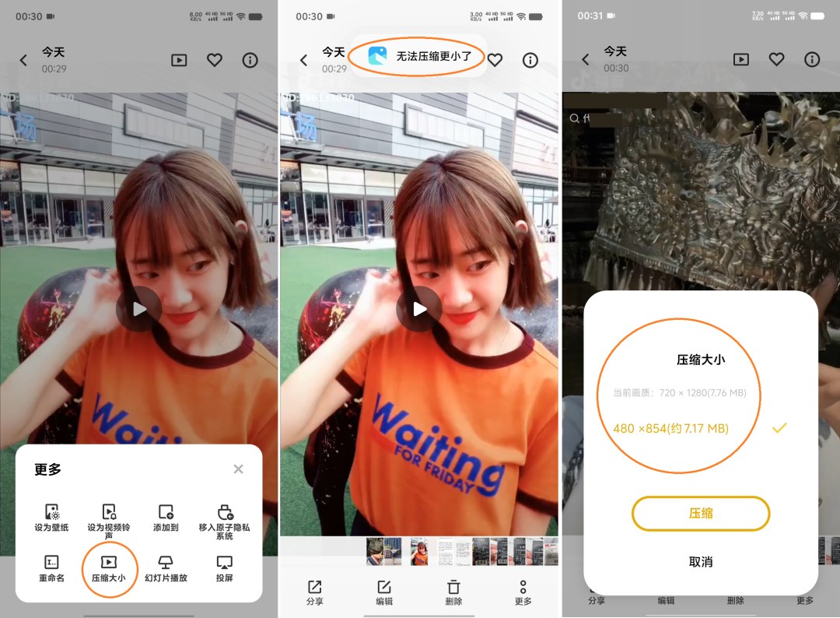
Task: Tap the 投屏 screen cast icon
Action: coord(224,562)
